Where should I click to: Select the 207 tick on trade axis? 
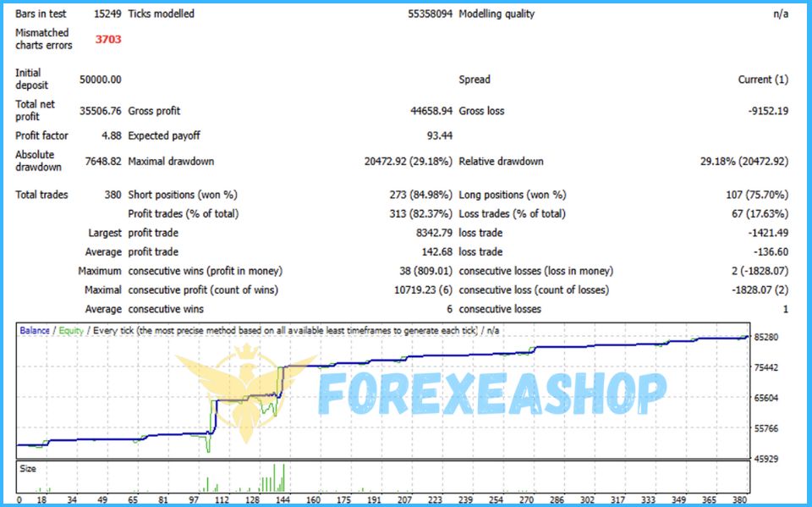(x=404, y=500)
